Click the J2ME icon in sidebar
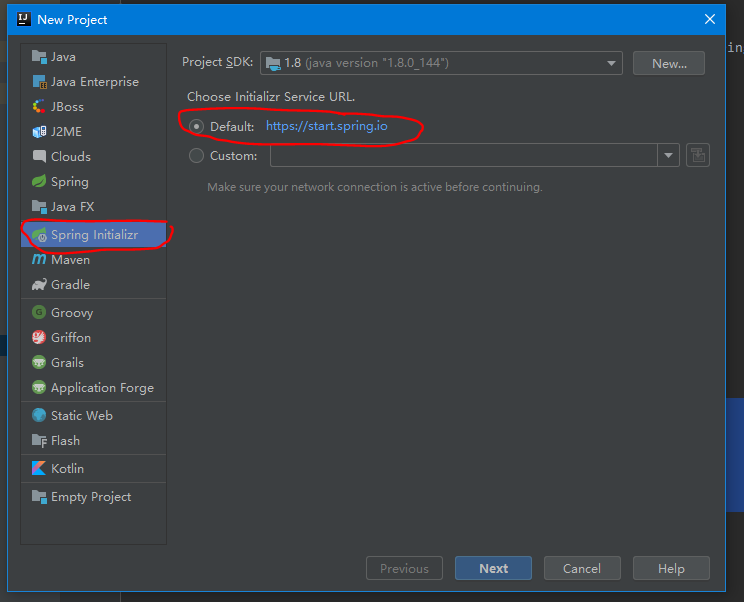This screenshot has height=602, width=744. 39,132
